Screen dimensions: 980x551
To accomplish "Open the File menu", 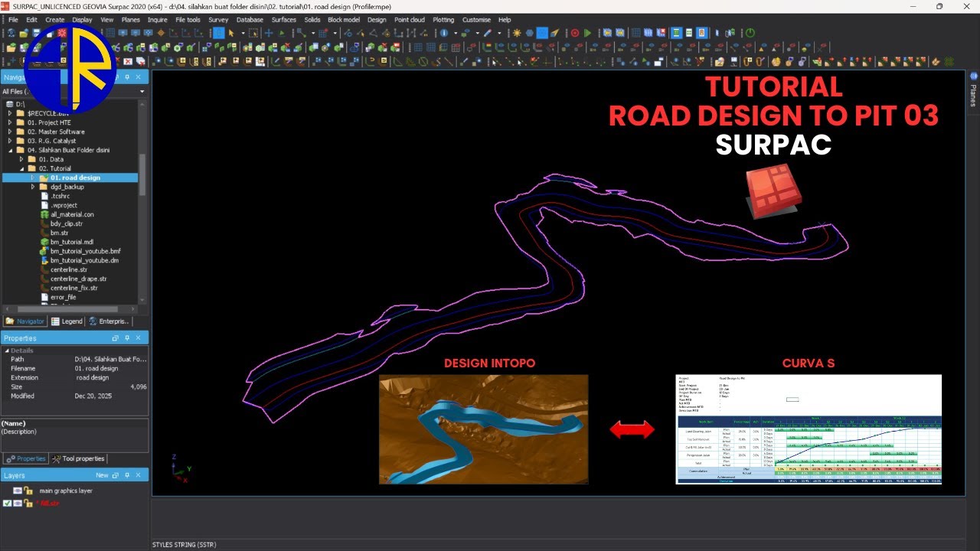I will click(12, 20).
